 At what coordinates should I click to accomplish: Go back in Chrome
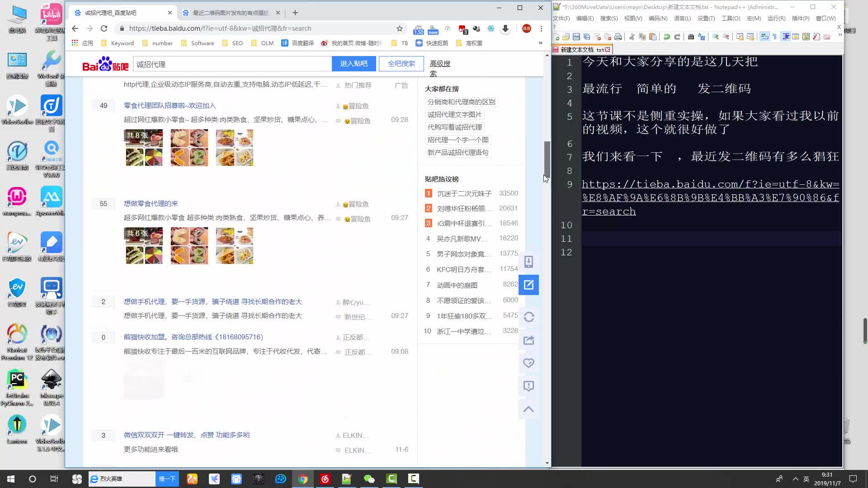75,28
